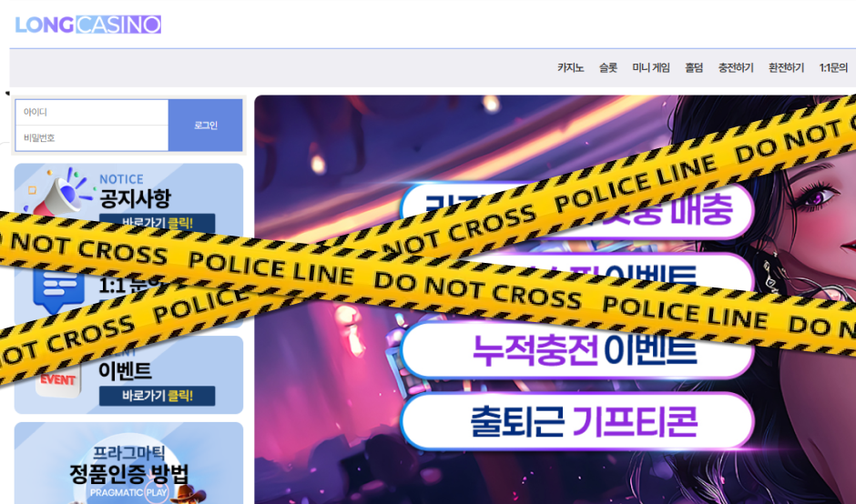Screen dimensions: 856x504
Task: Open the 환전하기 page
Action: [786, 67]
